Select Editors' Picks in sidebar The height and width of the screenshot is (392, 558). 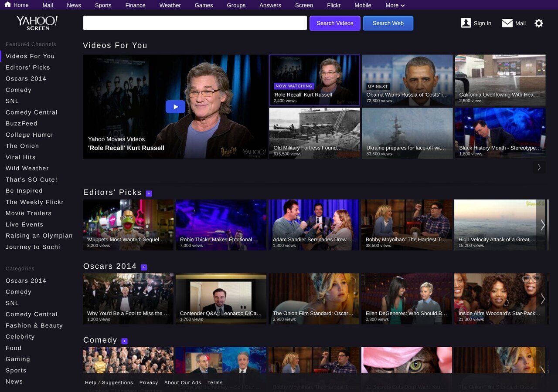pos(28,68)
